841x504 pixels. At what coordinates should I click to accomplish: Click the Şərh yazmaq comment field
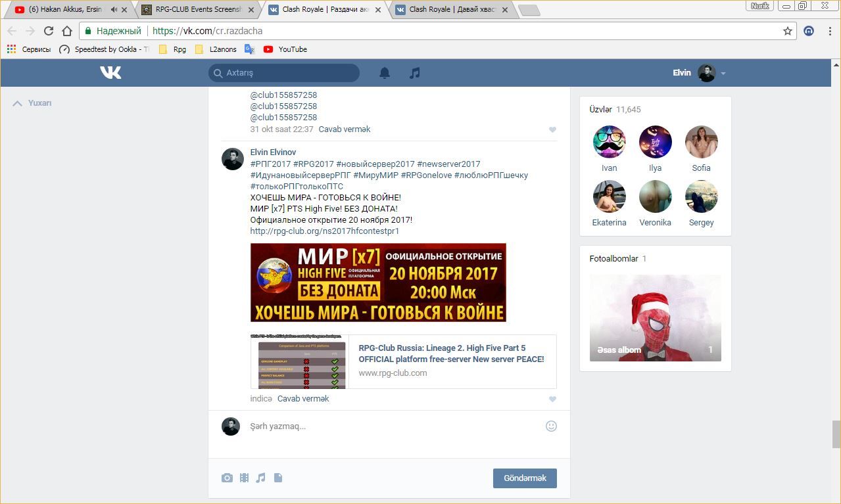[395, 426]
